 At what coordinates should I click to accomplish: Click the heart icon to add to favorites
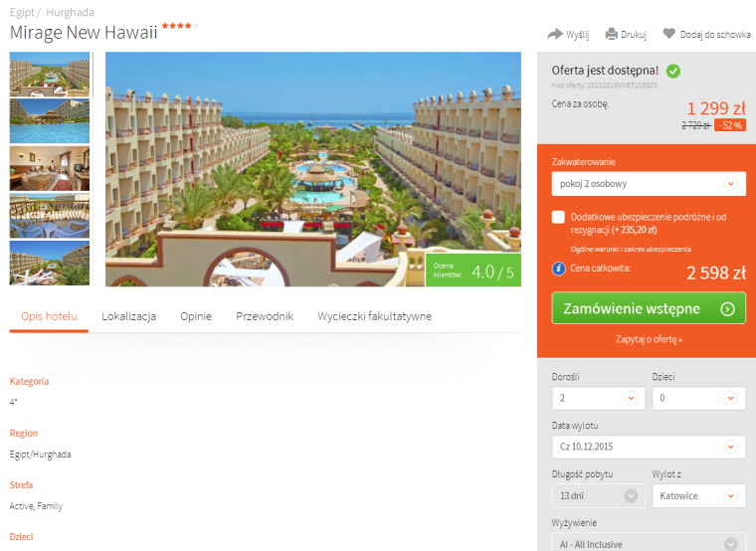668,33
